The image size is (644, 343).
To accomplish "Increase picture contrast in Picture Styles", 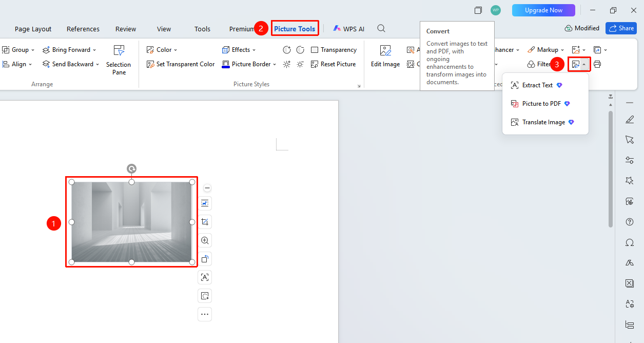I will 287,50.
